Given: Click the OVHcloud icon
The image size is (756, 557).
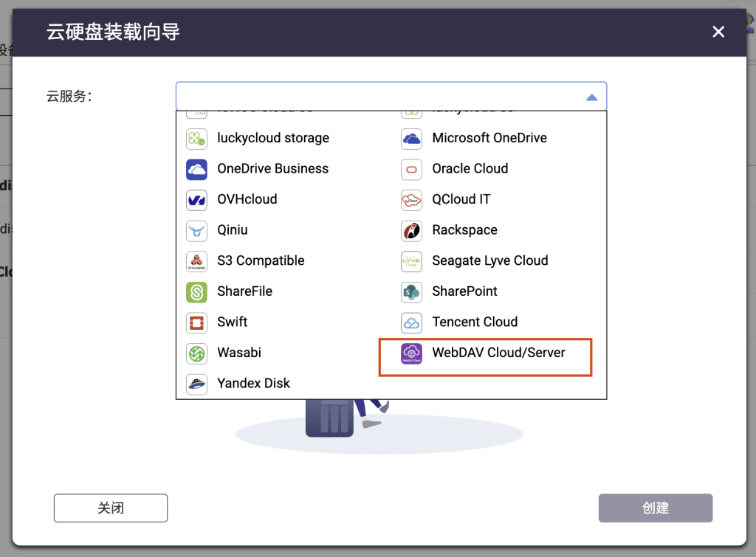Looking at the screenshot, I should coord(196,200).
